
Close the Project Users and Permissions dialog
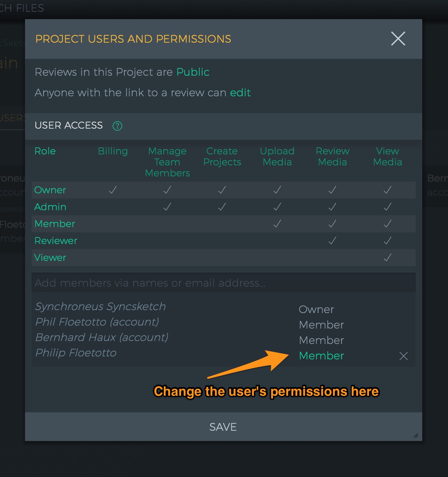(x=398, y=39)
